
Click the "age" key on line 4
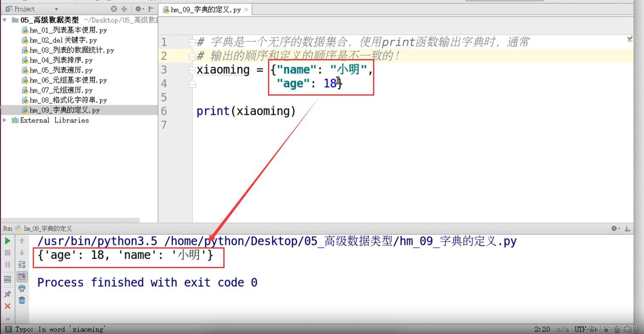point(293,84)
